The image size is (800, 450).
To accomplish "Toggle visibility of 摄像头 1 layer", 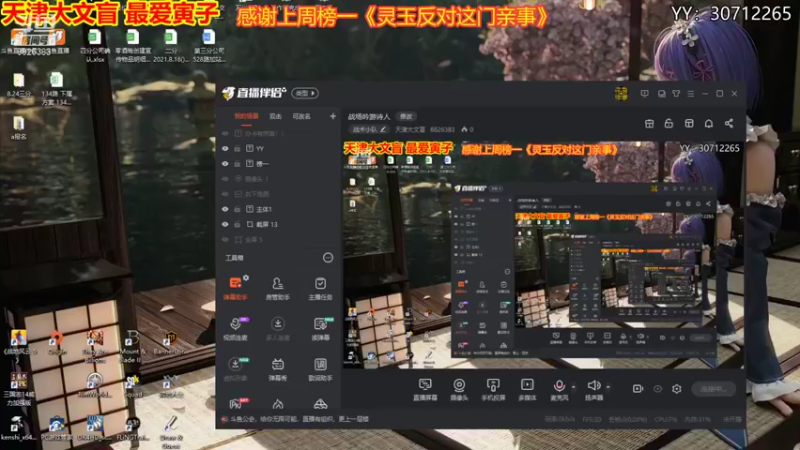I will [225, 179].
